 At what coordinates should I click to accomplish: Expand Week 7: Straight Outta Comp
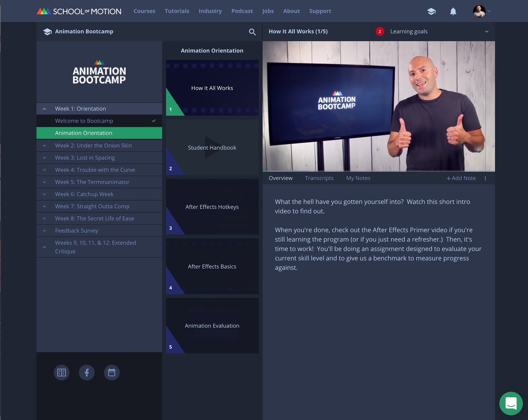pyautogui.click(x=99, y=206)
